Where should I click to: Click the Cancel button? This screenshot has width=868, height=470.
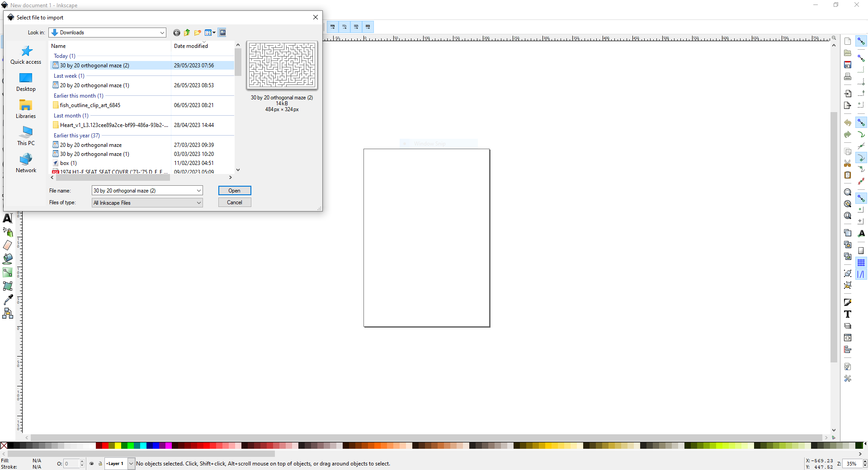point(235,202)
